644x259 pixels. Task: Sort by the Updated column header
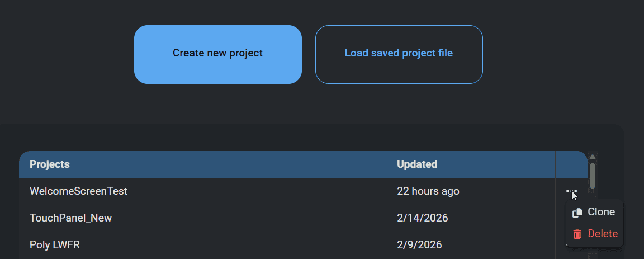click(x=417, y=164)
